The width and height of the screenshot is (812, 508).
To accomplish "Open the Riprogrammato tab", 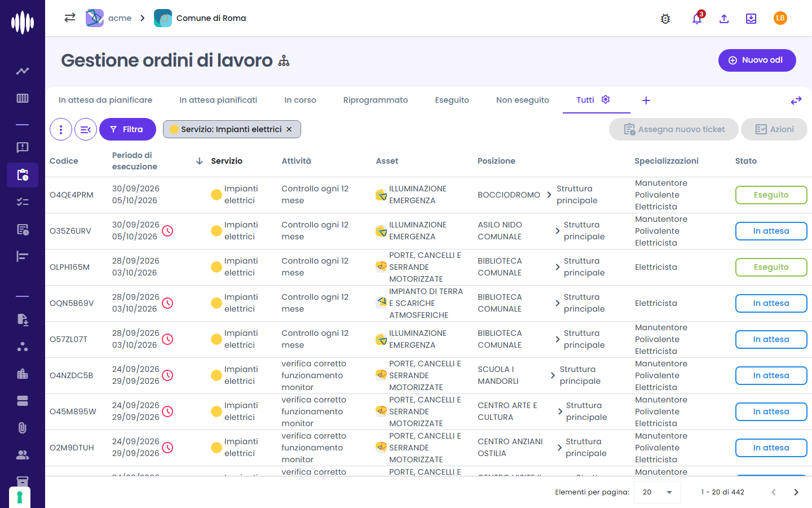I will (x=376, y=100).
